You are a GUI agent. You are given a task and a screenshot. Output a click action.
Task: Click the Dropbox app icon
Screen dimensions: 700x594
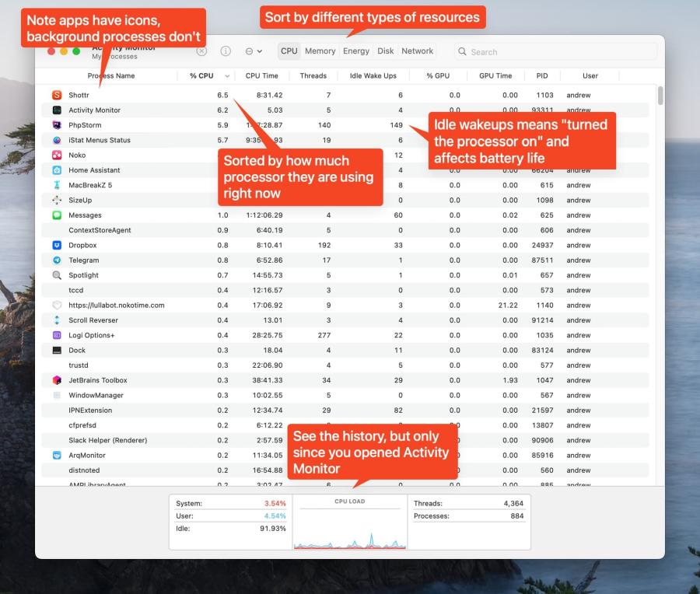(x=57, y=245)
